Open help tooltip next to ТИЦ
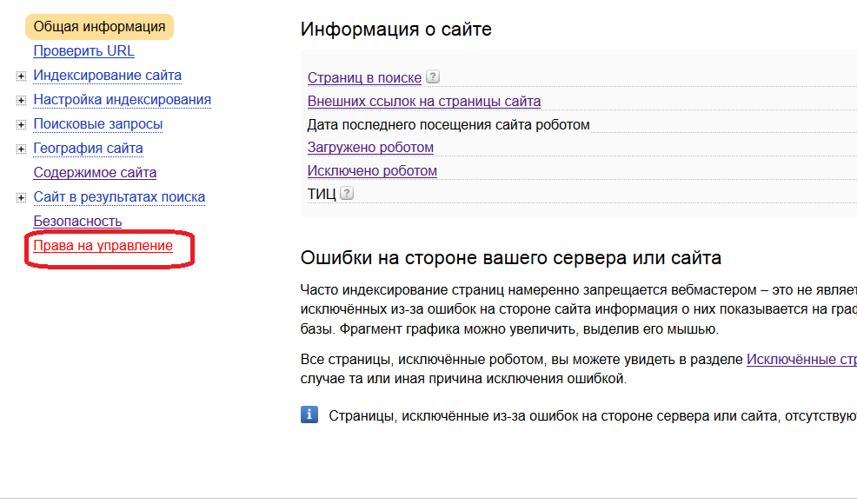 point(346,194)
